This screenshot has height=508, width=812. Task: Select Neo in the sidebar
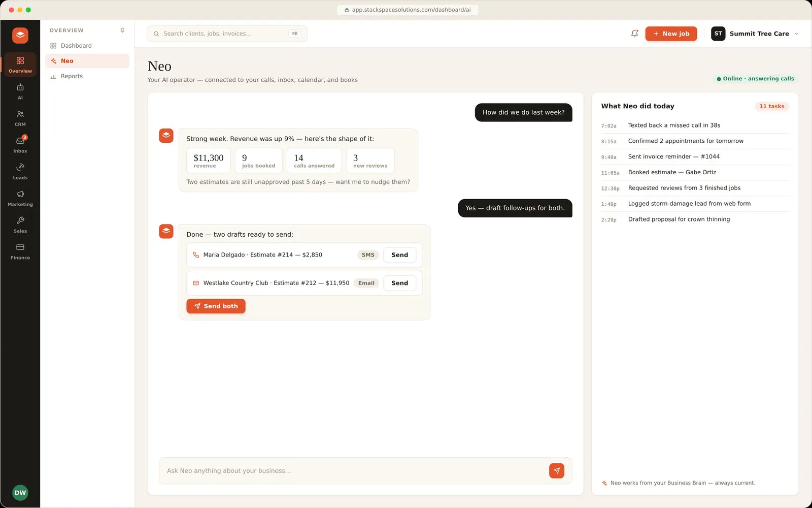(87, 61)
